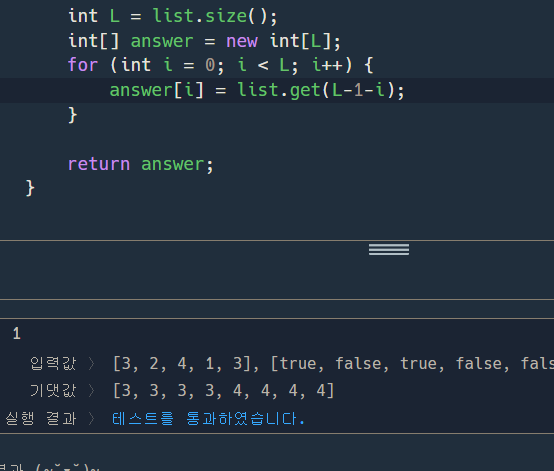
Task: Click the method's closing brace
Action: tap(30, 188)
